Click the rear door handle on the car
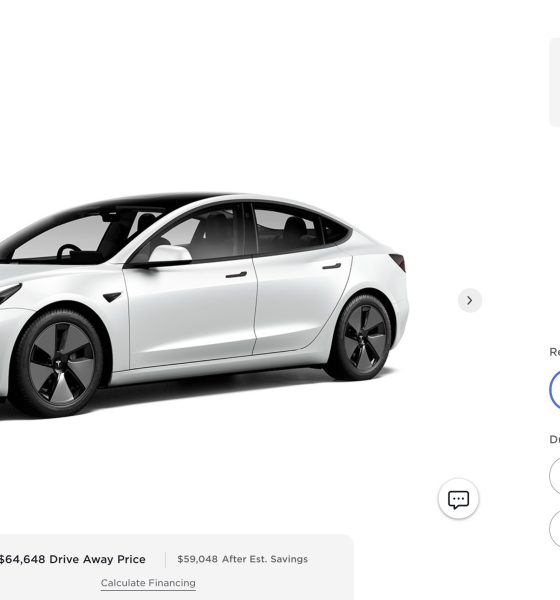 332,266
